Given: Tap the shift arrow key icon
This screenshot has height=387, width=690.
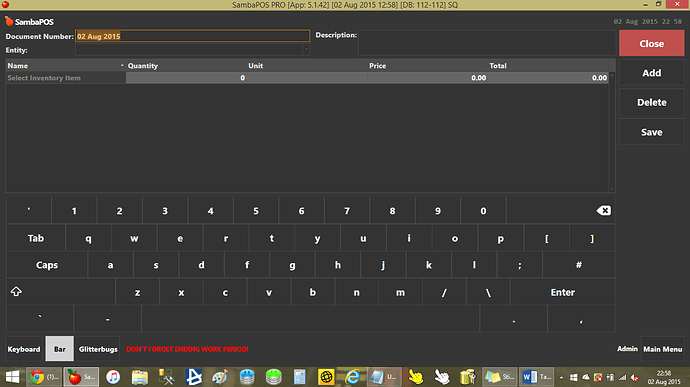Looking at the screenshot, I should point(16,291).
